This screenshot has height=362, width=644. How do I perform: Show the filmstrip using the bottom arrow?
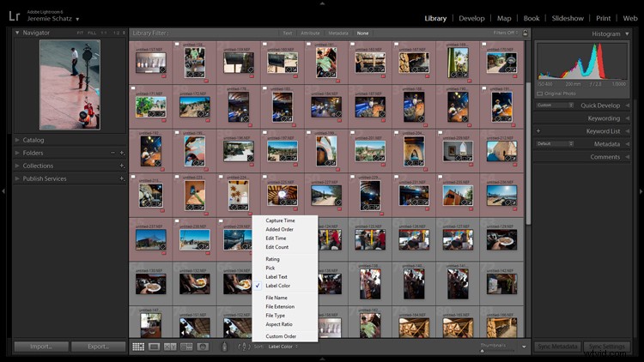[322, 359]
